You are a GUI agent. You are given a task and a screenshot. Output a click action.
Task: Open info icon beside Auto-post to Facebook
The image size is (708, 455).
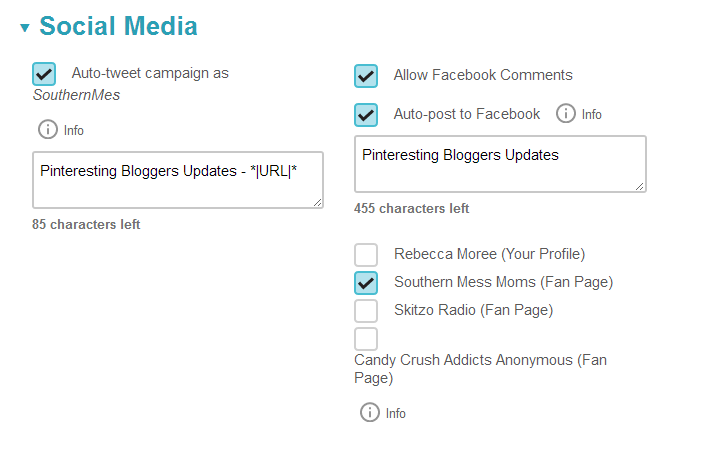click(x=566, y=114)
